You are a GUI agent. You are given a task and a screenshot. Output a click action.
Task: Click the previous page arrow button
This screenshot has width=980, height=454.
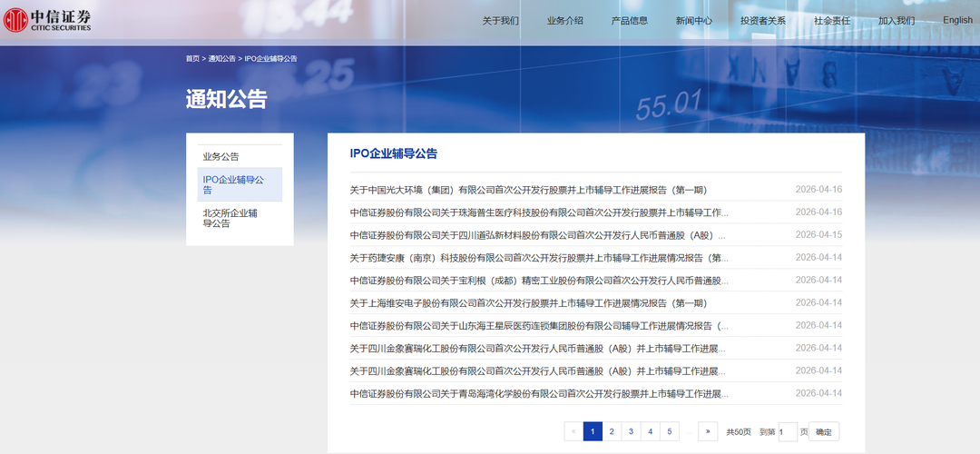(573, 431)
